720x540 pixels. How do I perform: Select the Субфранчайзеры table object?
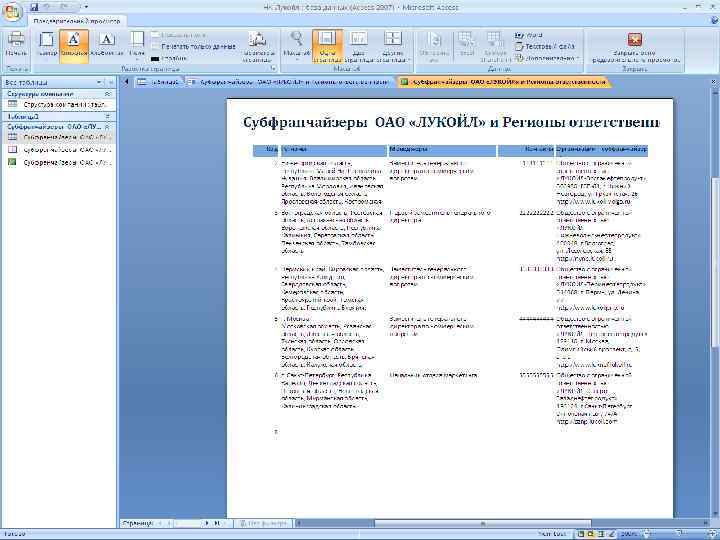[x=60, y=137]
